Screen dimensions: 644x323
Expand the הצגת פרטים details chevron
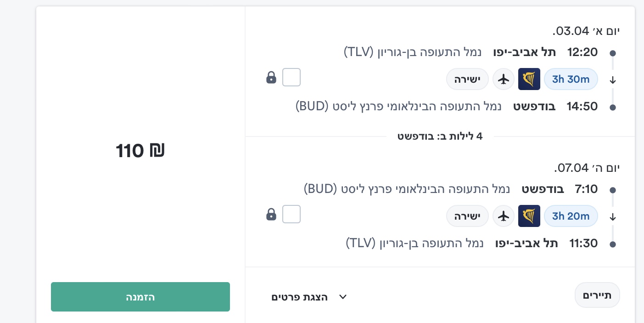tap(342, 297)
